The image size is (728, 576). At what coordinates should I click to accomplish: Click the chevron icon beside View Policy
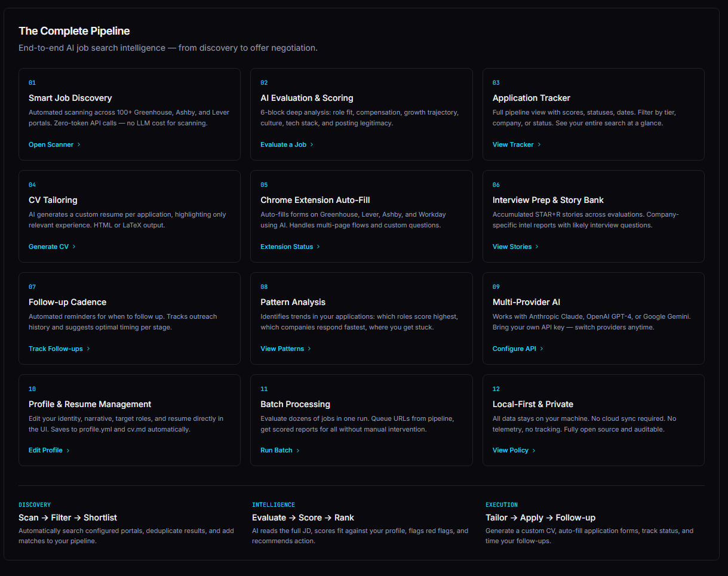(533, 450)
